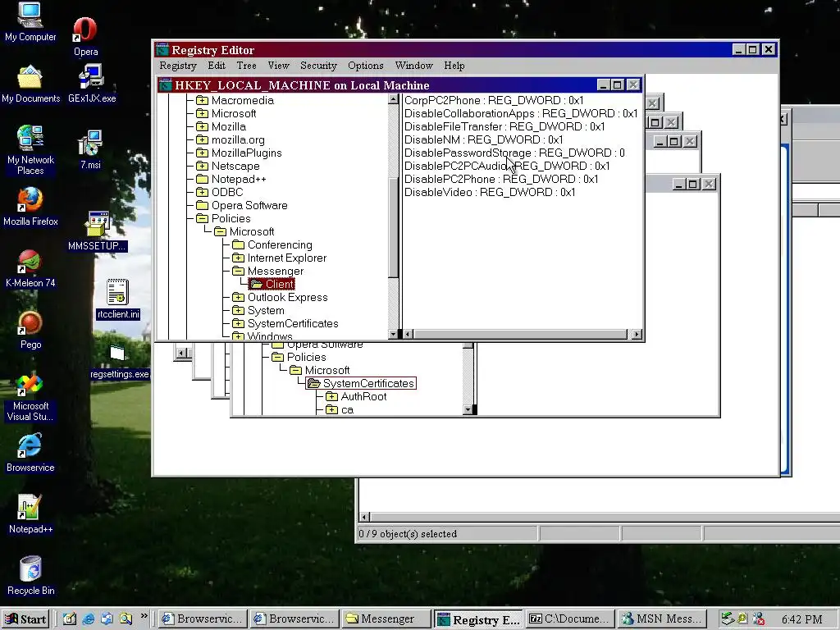Open the Recycle Bin
This screenshot has width=840, height=630.
(30, 575)
